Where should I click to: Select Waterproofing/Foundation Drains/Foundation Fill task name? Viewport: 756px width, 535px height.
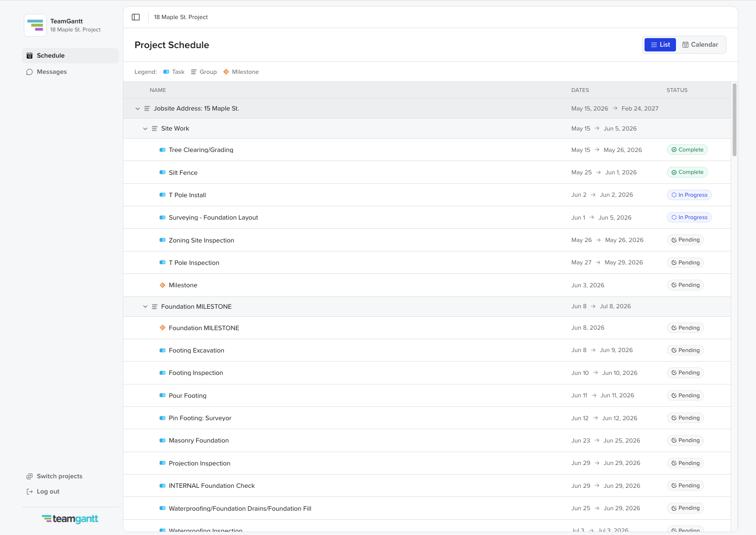click(x=240, y=509)
